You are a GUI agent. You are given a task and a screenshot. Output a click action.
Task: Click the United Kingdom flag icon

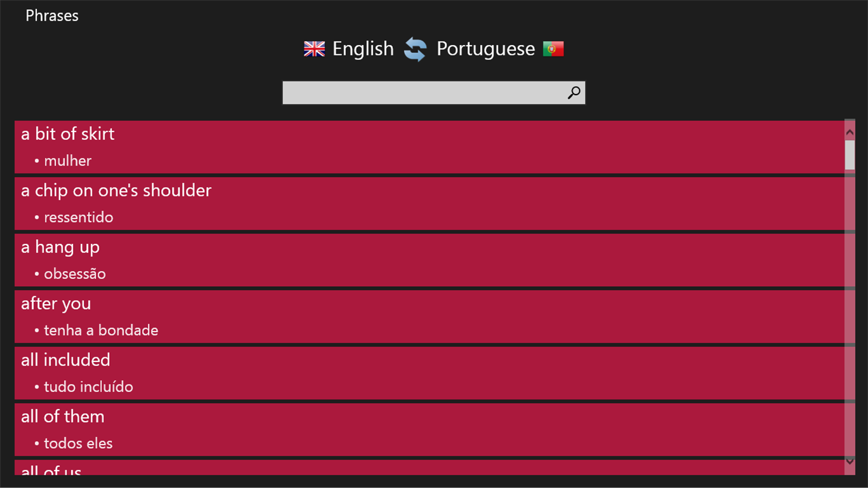pos(314,49)
